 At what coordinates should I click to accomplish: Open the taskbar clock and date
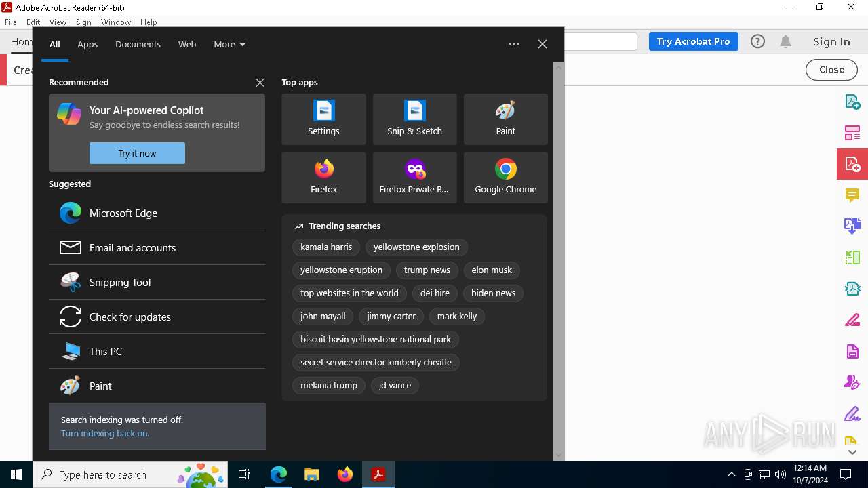coord(810,474)
